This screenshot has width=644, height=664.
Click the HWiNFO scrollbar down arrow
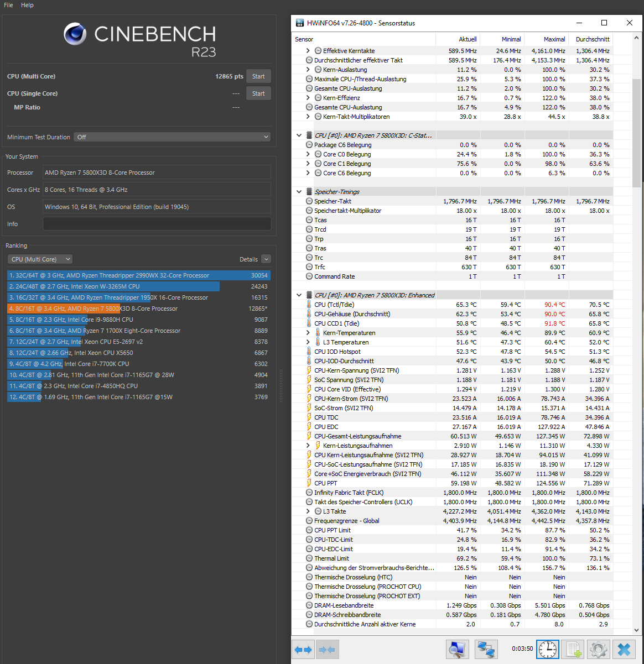[636, 630]
